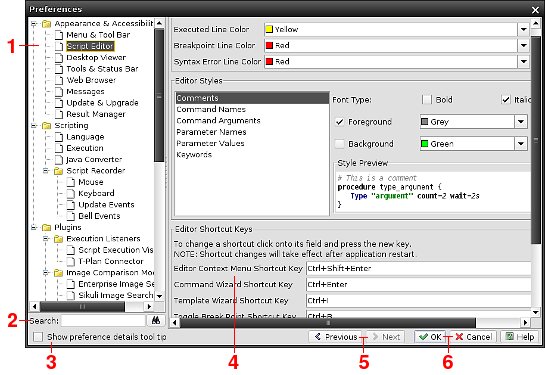The height and width of the screenshot is (375, 545).
Task: Open the Executed Line Color dropdown
Action: tap(523, 30)
